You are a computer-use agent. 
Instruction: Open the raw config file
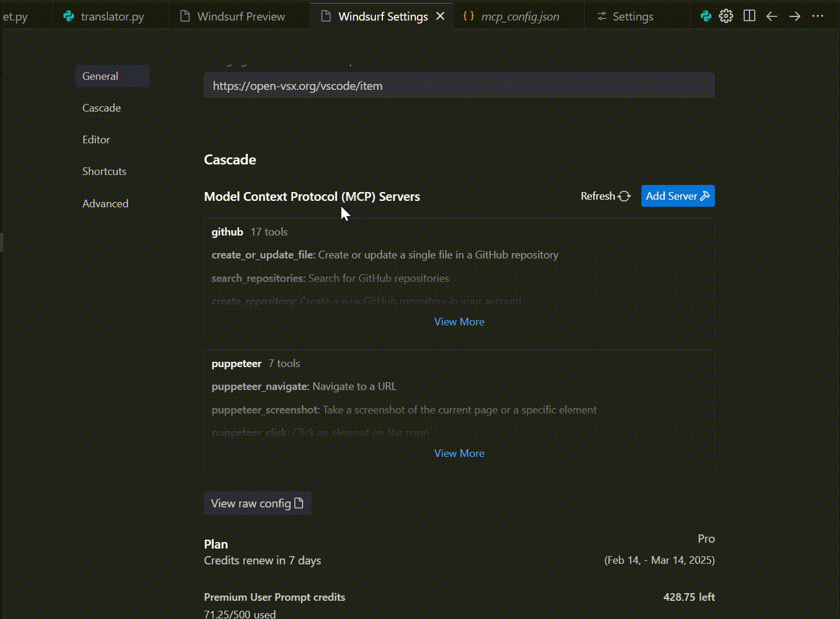257,503
